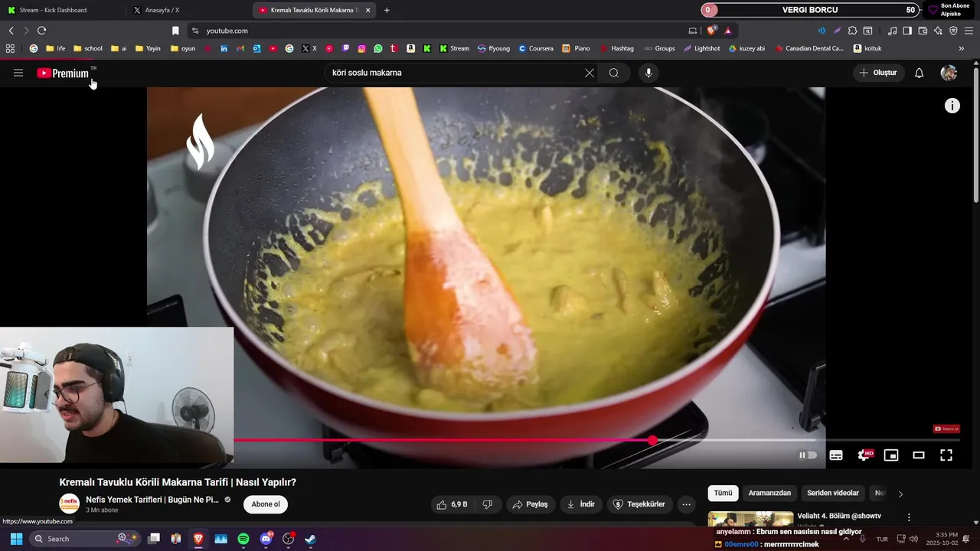
Task: Select Seriden videolar filter chip
Action: (833, 493)
